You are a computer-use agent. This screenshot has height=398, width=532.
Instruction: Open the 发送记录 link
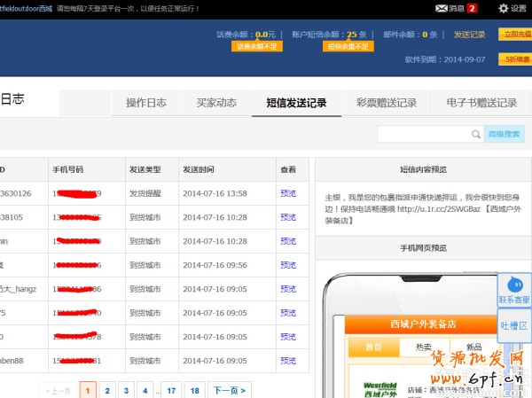[469, 35]
